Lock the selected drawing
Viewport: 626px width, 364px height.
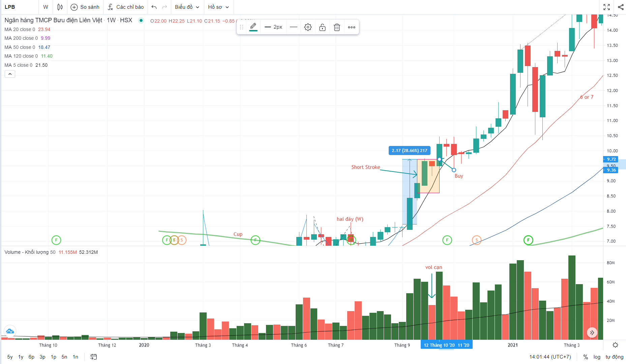(322, 27)
